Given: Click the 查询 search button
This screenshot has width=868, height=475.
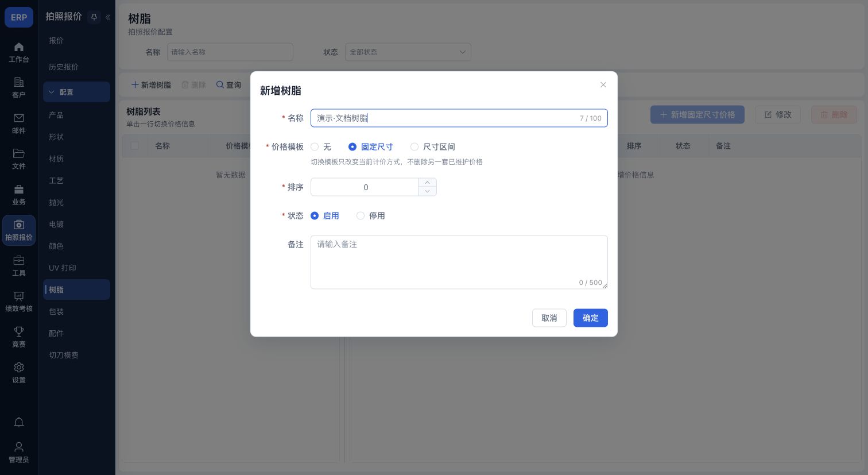Looking at the screenshot, I should coord(228,85).
